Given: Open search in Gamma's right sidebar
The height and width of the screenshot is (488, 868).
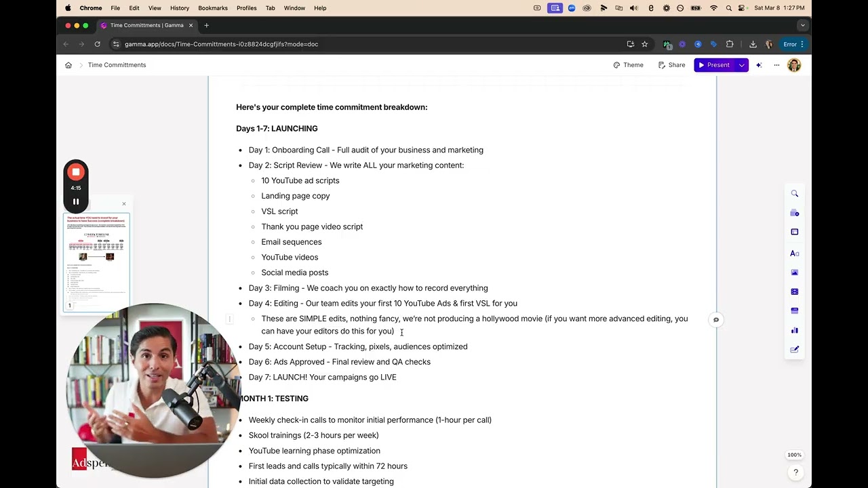Looking at the screenshot, I should [x=795, y=194].
